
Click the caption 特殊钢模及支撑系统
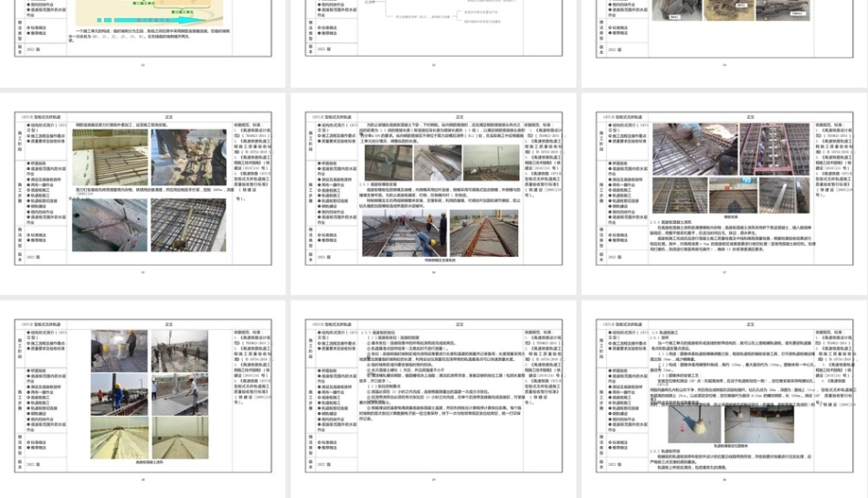(440, 260)
